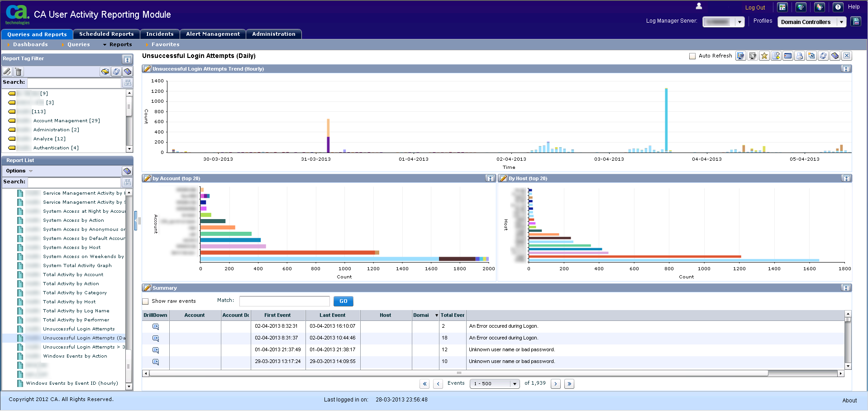
Task: Click drilldown icon for row with 18 total events
Action: (x=156, y=338)
